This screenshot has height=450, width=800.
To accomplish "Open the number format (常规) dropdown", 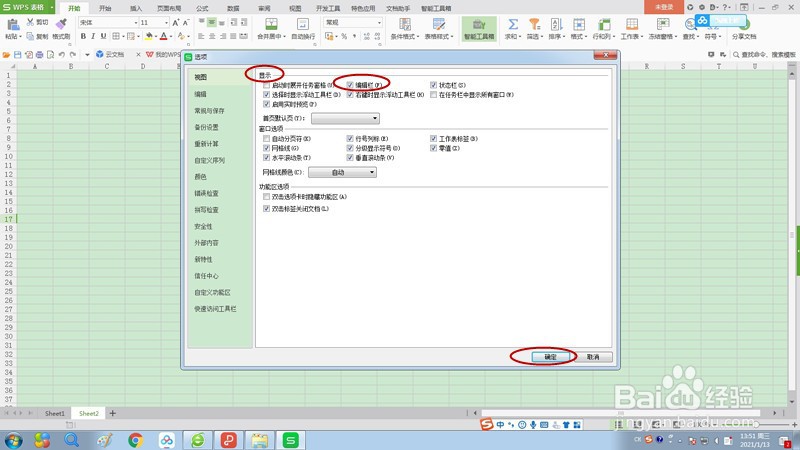I will (379, 23).
